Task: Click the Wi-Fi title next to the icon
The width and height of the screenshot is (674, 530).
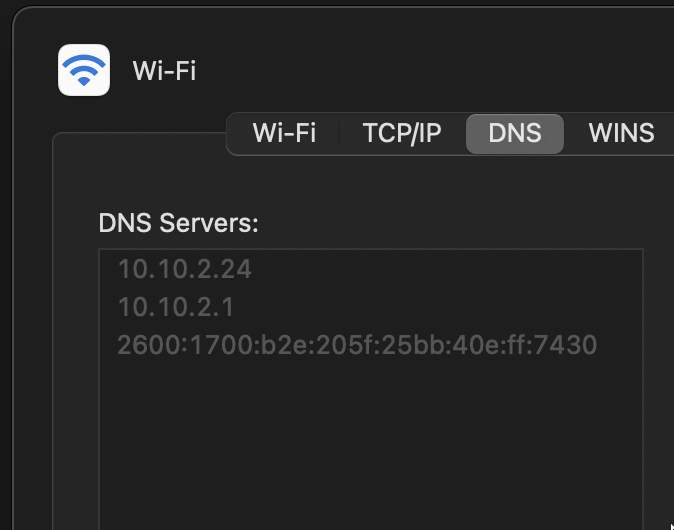Action: pos(164,70)
